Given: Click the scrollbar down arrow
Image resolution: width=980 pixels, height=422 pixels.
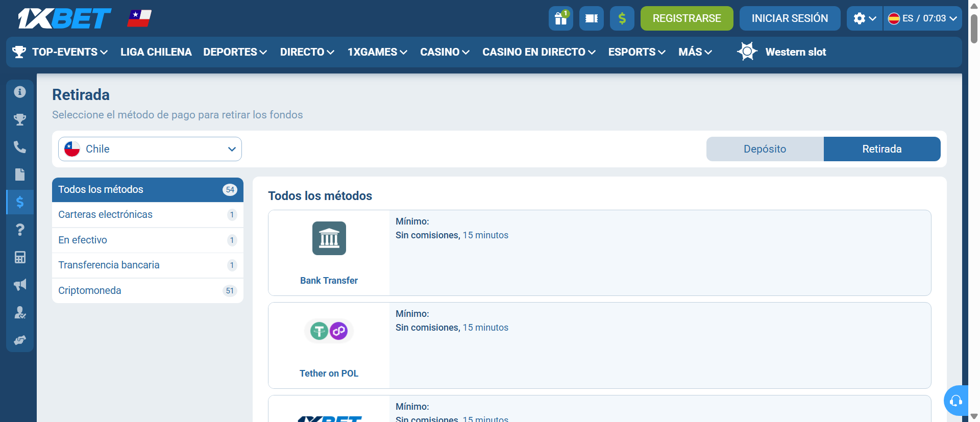Looking at the screenshot, I should click(974, 417).
